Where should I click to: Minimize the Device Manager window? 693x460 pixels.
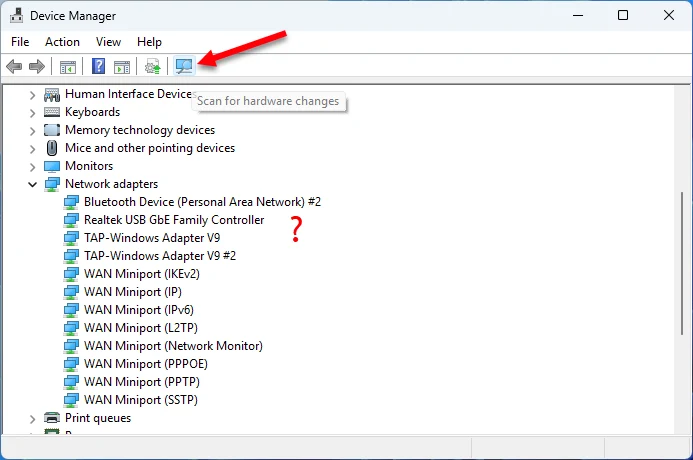coord(578,15)
